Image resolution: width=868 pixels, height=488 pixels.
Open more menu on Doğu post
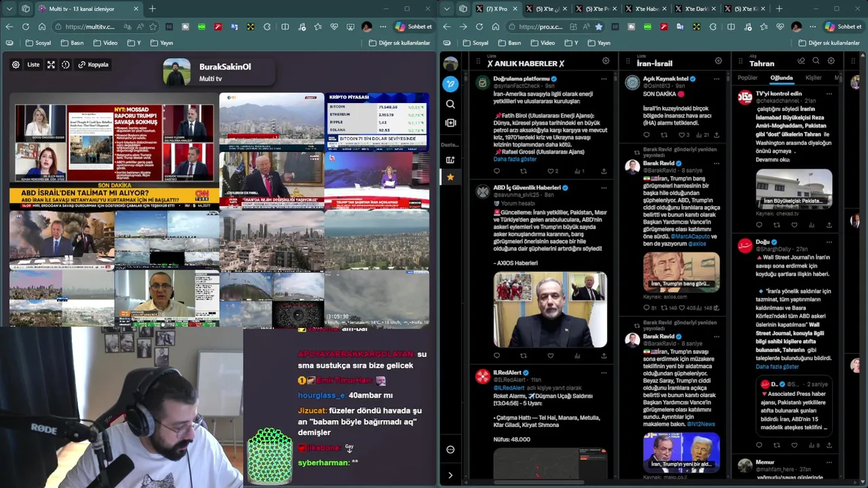click(829, 242)
